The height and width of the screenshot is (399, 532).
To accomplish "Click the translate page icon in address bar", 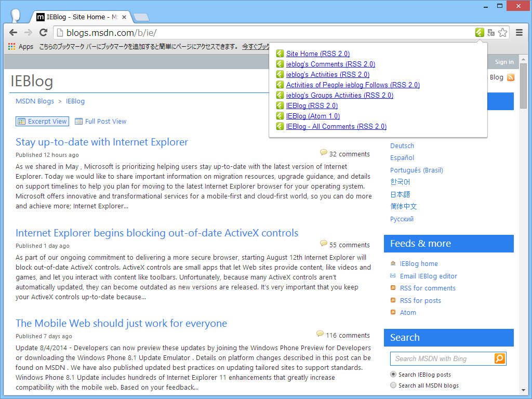I will pyautogui.click(x=491, y=33).
